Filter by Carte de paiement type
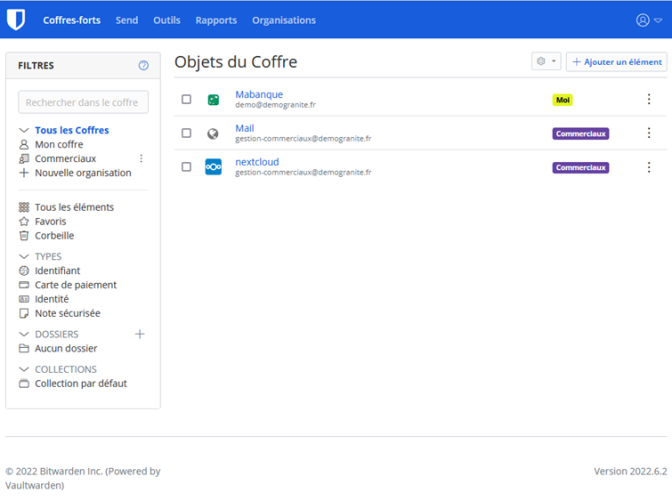Viewport: 672px width, 501px height. tap(75, 285)
